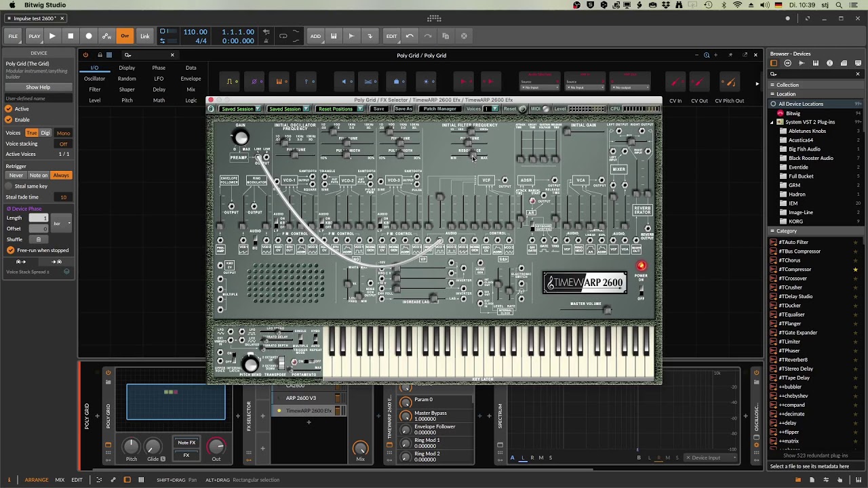Open the EDIT menu in top toolbar
Viewport: 868px width, 488px height.
pos(391,36)
